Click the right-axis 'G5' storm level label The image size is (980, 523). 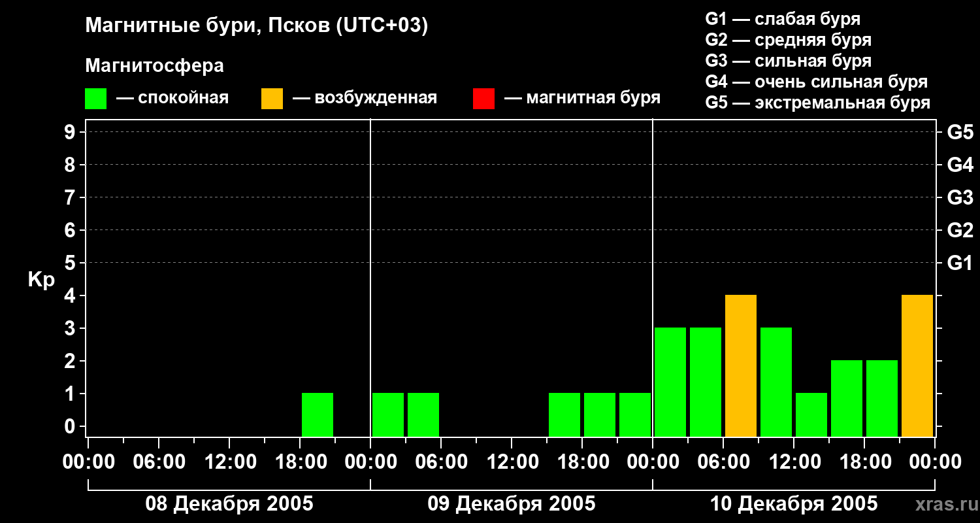[x=960, y=132]
